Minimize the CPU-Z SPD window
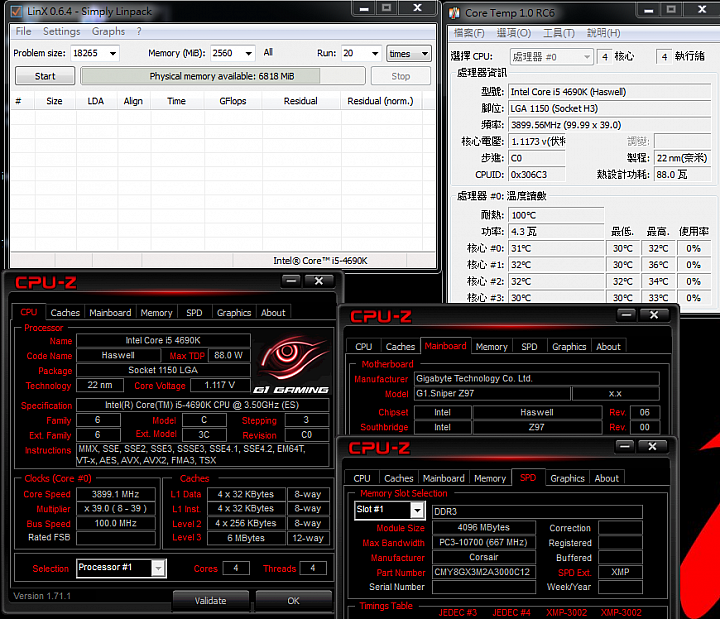 tap(624, 446)
